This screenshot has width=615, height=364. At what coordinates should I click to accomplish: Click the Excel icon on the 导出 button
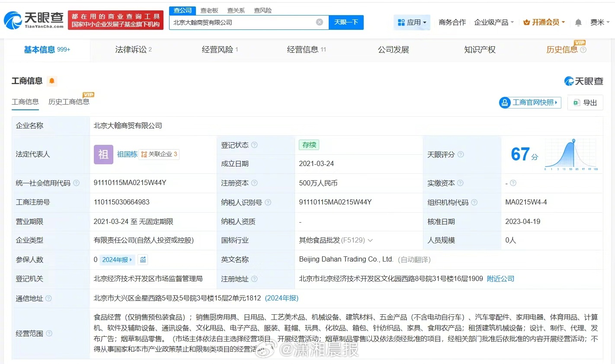point(576,102)
